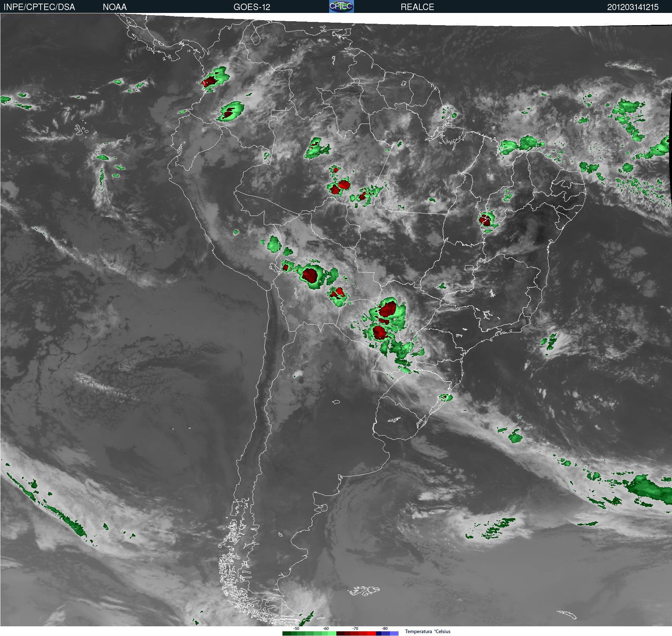The image size is (672, 636).
Task: Click the -70 value on temperature legend
Action: 355,628
